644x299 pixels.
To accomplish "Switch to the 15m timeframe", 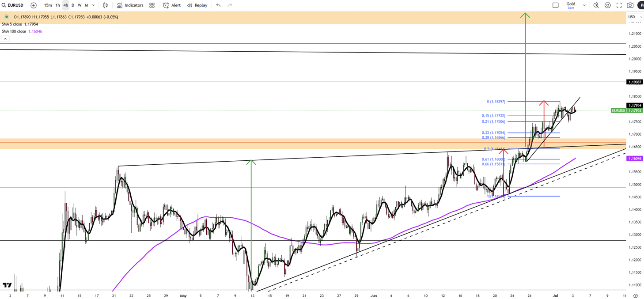I will pos(48,5).
